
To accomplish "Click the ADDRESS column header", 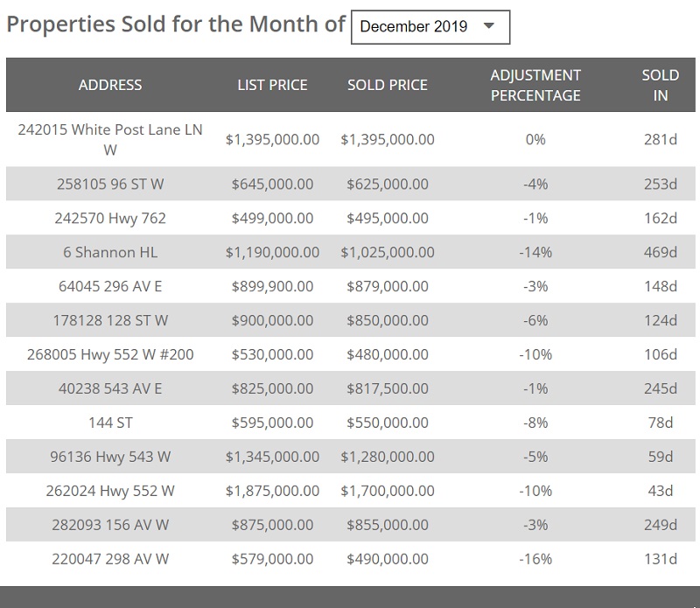I will pyautogui.click(x=110, y=85).
